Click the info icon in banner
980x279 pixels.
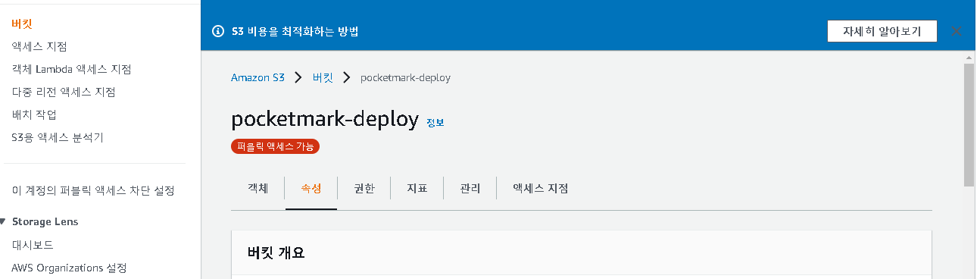click(218, 31)
